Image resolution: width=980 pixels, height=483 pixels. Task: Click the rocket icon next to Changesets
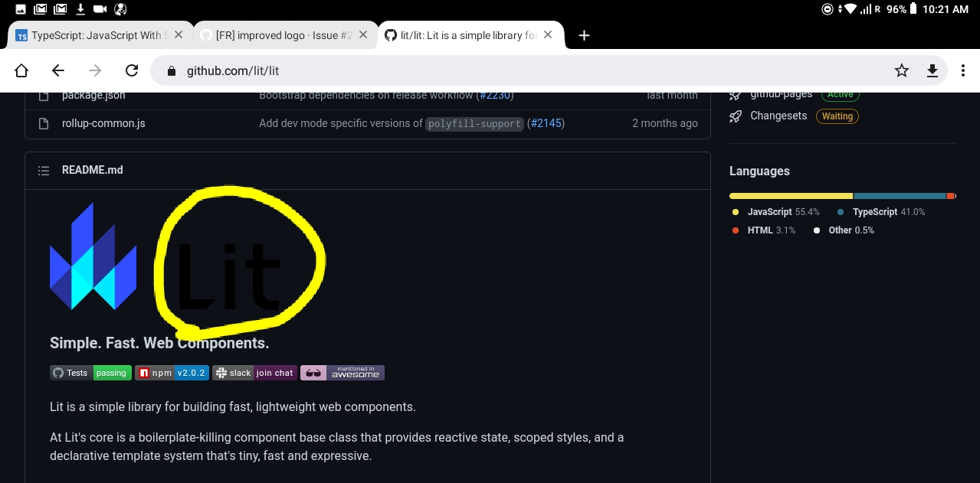(736, 116)
